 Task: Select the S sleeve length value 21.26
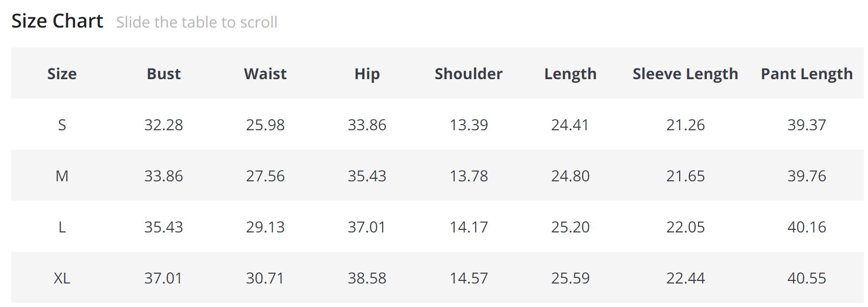coord(685,125)
